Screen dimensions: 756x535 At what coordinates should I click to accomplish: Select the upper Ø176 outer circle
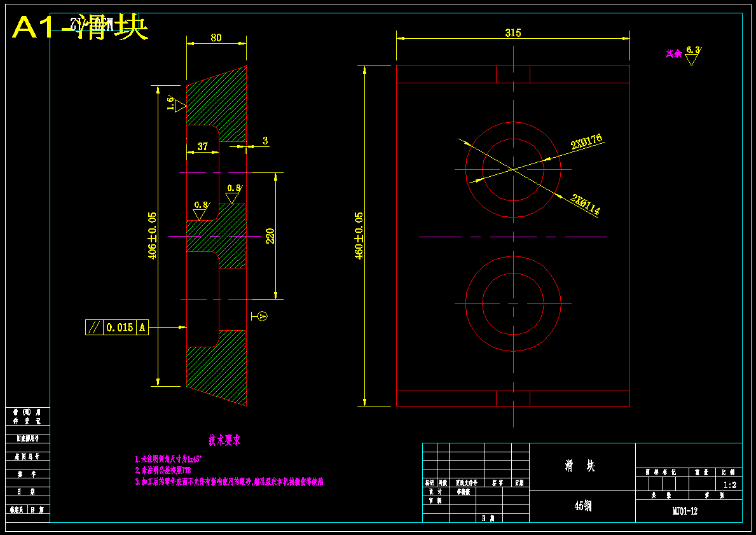click(x=513, y=169)
